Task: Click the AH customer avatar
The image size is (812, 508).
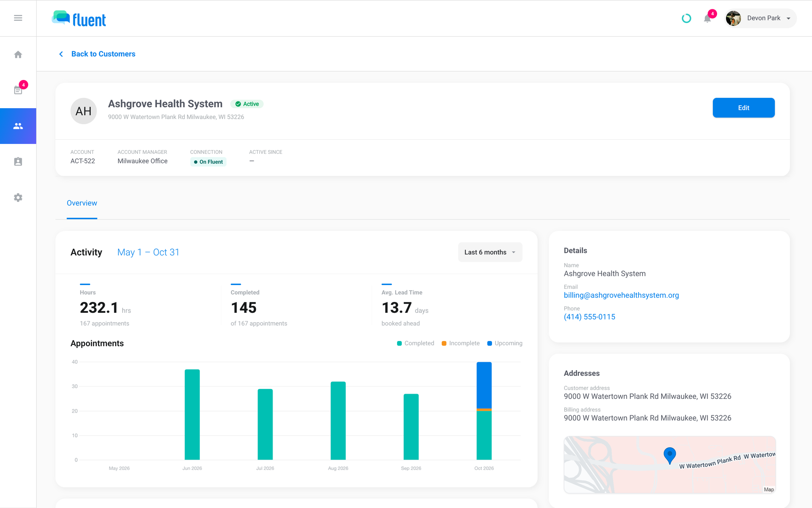Action: (x=84, y=111)
